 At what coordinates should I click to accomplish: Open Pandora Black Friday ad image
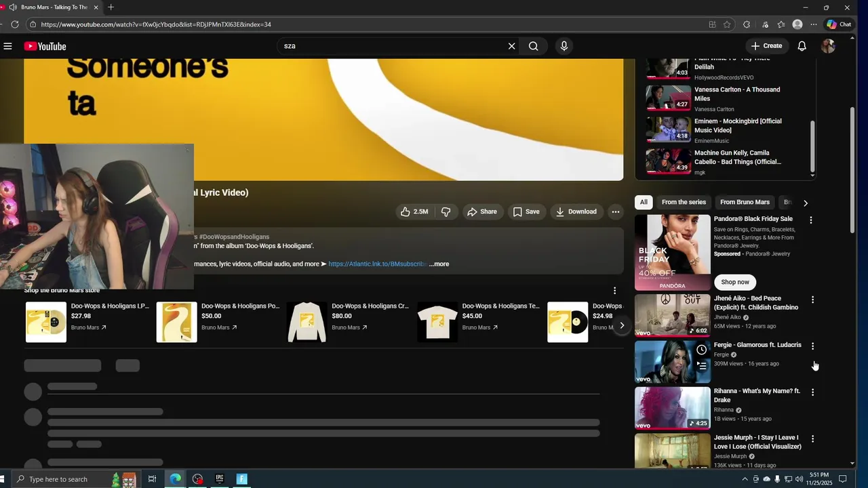672,252
